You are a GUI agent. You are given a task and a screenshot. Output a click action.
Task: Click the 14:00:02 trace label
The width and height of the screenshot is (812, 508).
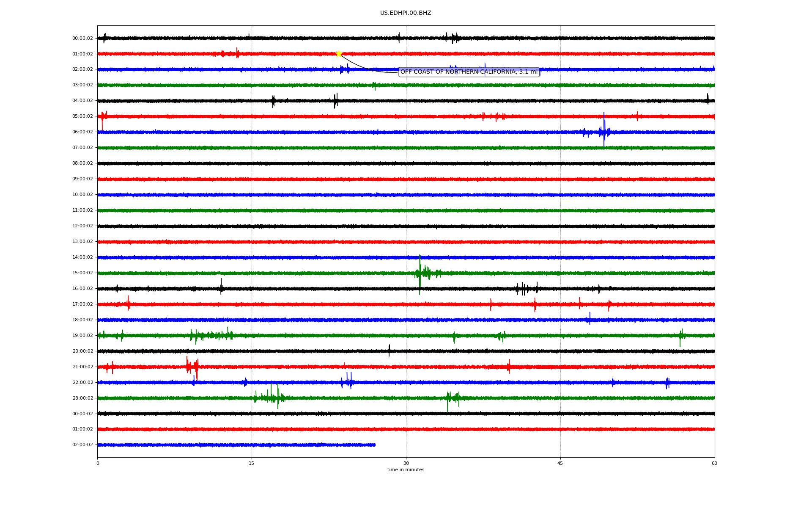pos(82,257)
